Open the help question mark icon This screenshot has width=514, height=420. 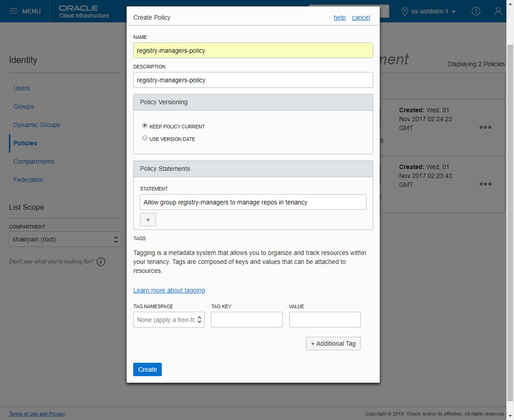[x=476, y=11]
